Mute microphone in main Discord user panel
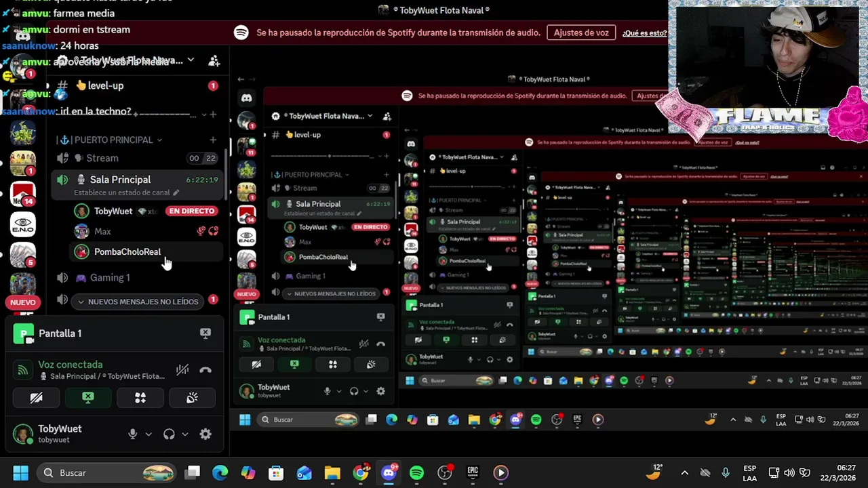The width and height of the screenshot is (868, 488). (x=133, y=434)
